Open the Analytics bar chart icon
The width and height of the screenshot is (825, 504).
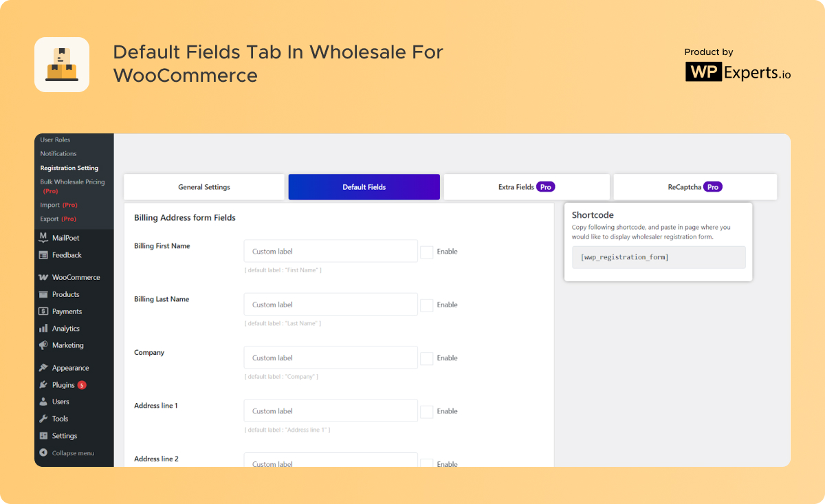point(43,329)
